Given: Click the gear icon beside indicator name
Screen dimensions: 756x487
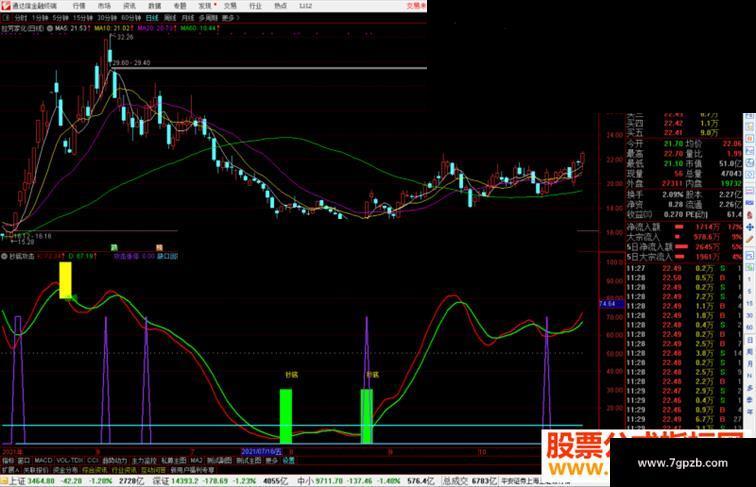Looking at the screenshot, I should 4,256.
